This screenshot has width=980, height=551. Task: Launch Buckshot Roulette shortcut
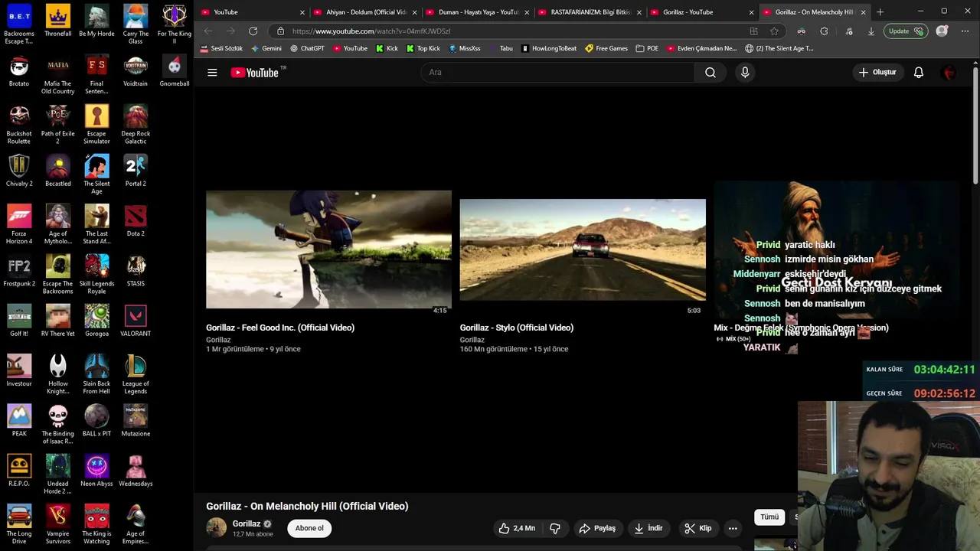[19, 124]
